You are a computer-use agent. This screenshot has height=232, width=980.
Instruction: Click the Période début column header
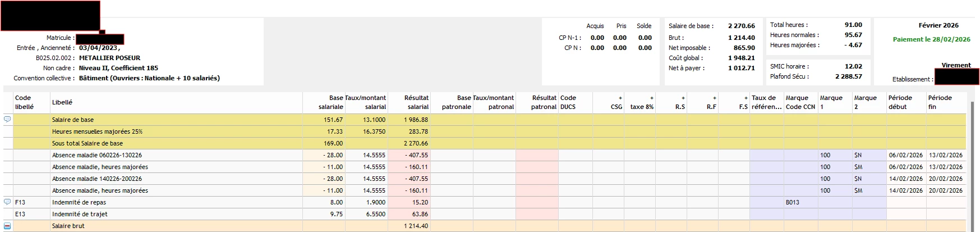pyautogui.click(x=904, y=102)
